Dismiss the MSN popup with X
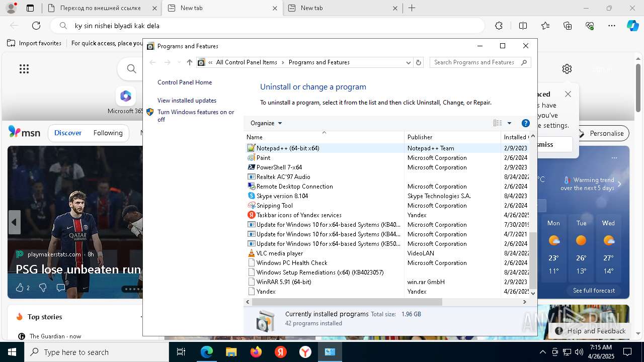This screenshot has height=362, width=644. 568,94
